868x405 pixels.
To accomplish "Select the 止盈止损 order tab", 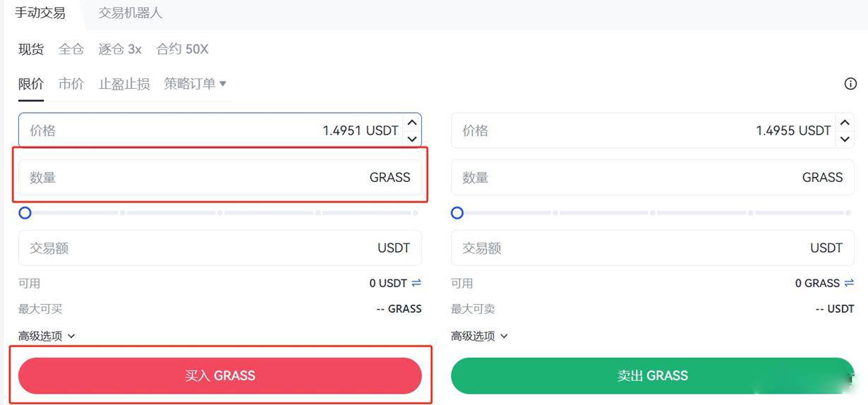I will click(x=124, y=84).
